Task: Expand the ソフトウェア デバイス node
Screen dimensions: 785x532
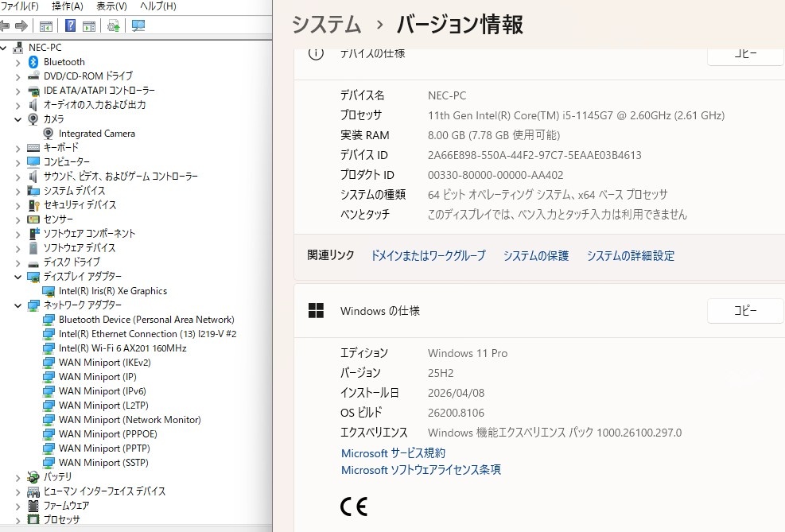Action: [x=18, y=248]
